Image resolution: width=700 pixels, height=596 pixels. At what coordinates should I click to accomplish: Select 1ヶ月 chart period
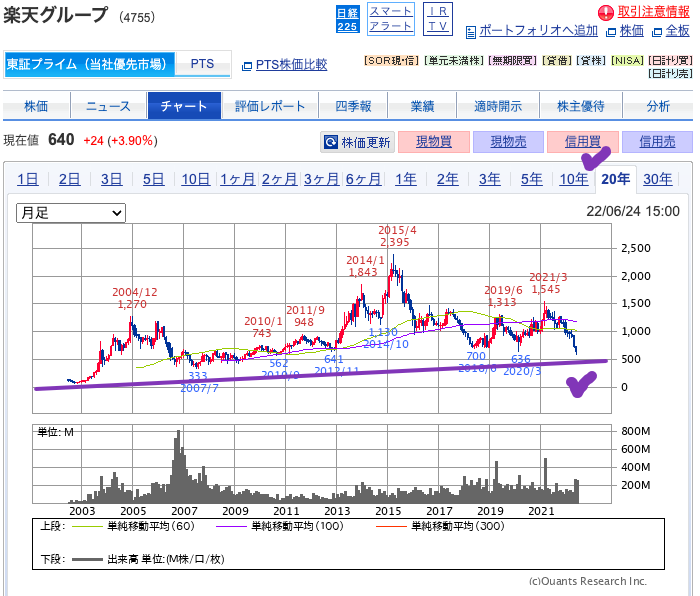(238, 179)
